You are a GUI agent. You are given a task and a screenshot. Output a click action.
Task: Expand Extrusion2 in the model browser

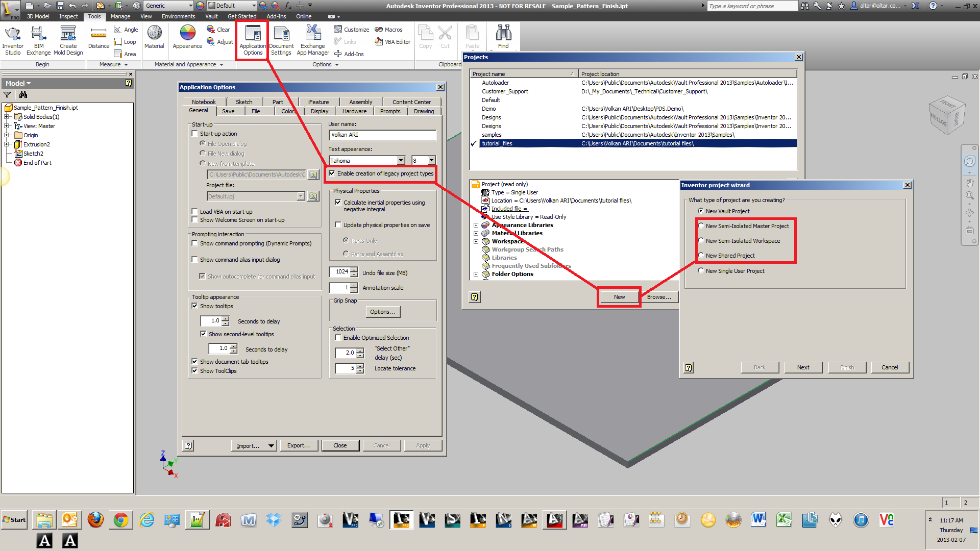pyautogui.click(x=7, y=144)
